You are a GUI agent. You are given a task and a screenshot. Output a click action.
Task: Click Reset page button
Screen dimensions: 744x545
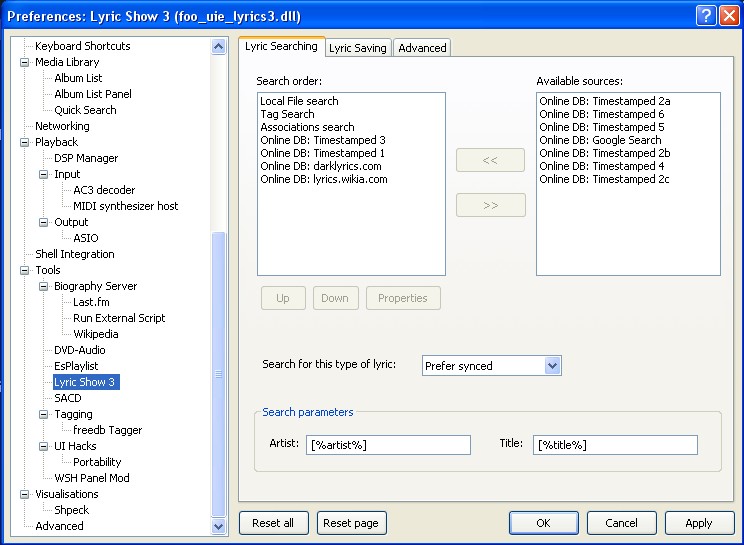351,523
